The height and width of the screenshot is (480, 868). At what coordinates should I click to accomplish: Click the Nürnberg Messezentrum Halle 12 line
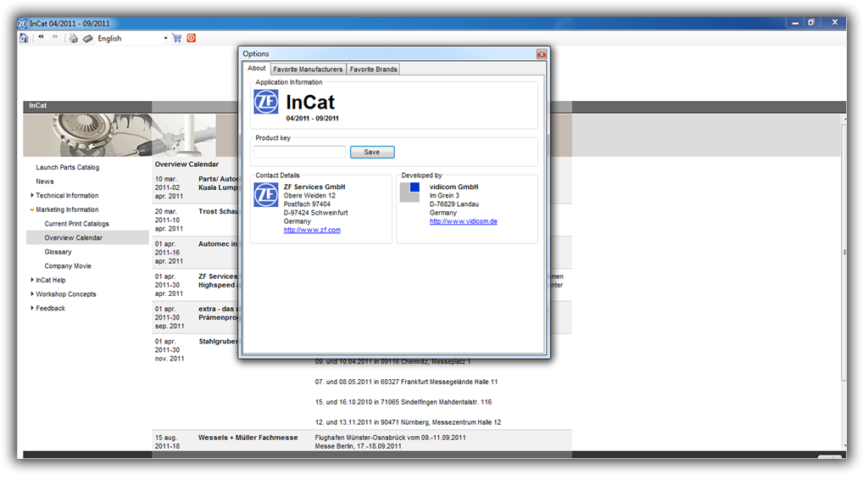pos(408,422)
